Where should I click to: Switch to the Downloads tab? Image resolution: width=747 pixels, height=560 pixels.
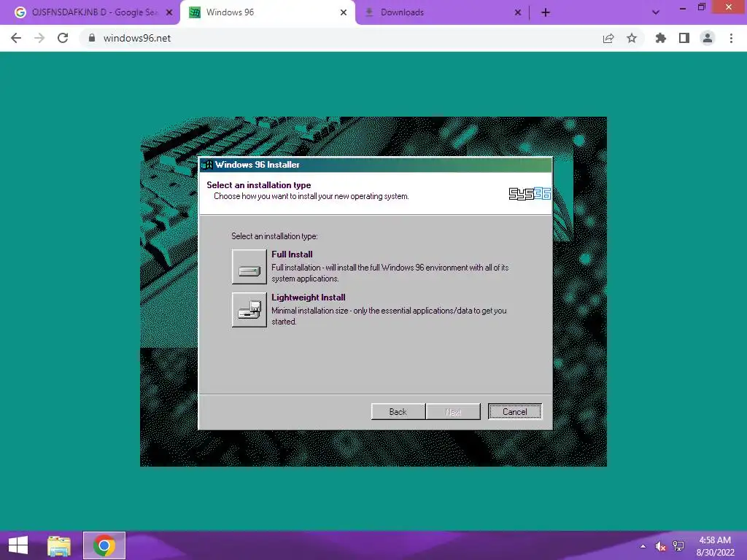[x=442, y=12]
